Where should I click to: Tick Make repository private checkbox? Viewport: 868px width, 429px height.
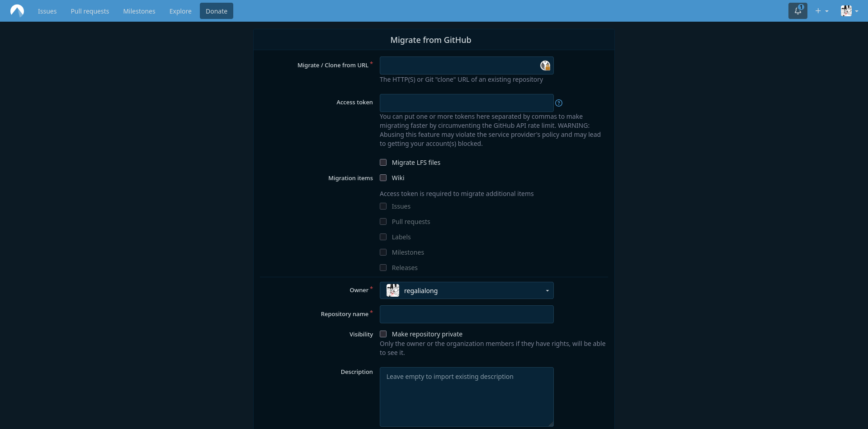(383, 334)
